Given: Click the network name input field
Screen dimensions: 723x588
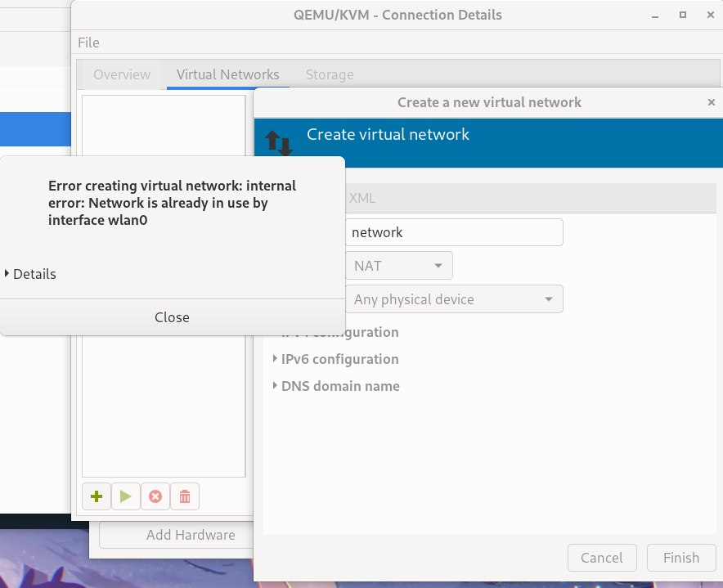Looking at the screenshot, I should [454, 232].
